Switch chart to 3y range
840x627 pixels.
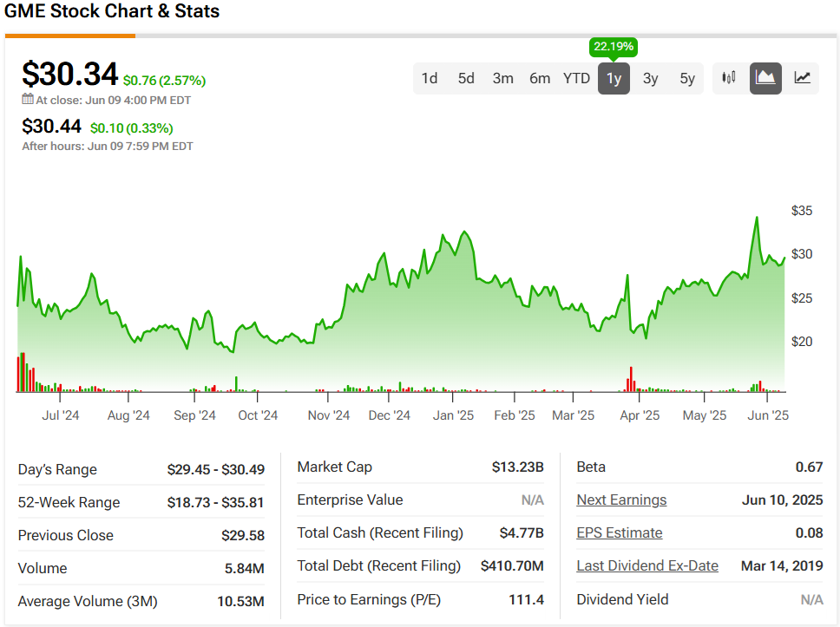click(650, 78)
